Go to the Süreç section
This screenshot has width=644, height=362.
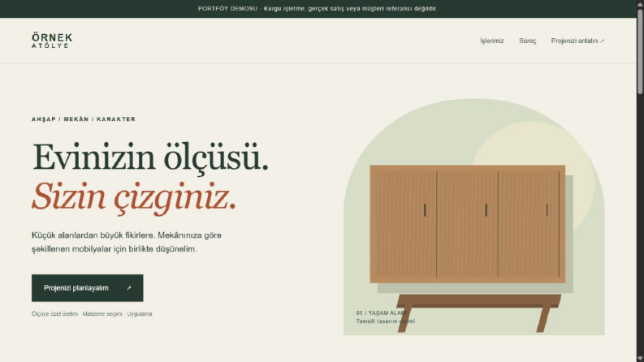tap(527, 41)
